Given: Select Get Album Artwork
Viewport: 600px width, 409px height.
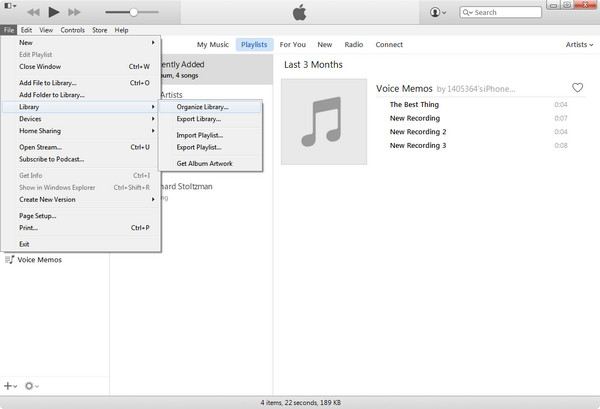Looking at the screenshot, I should (210, 163).
